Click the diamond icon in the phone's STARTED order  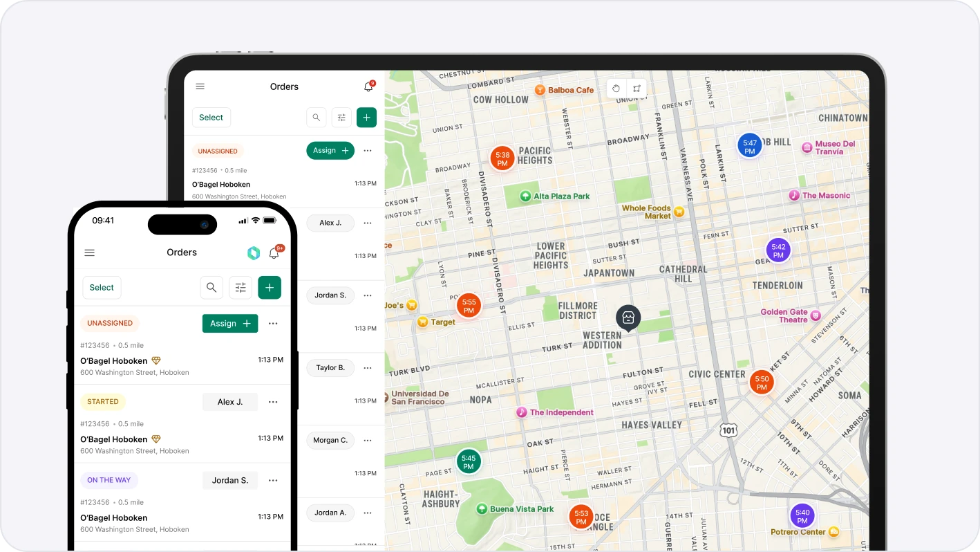point(156,439)
